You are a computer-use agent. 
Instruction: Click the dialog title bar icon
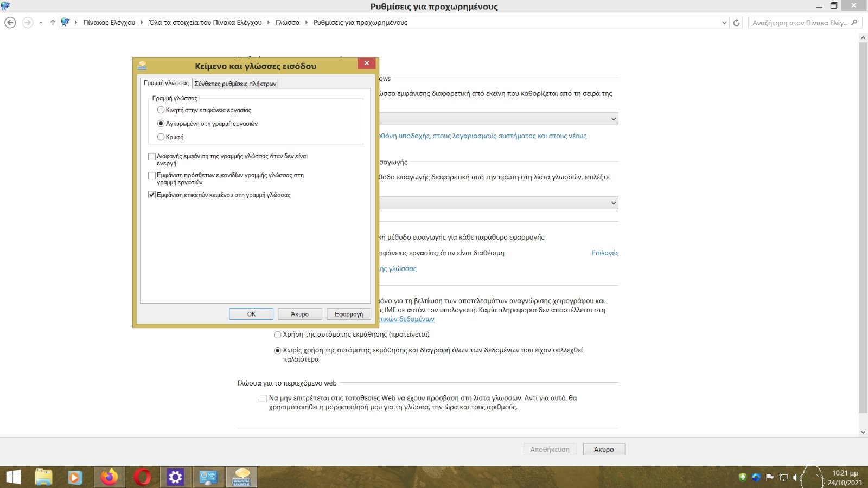pyautogui.click(x=143, y=66)
